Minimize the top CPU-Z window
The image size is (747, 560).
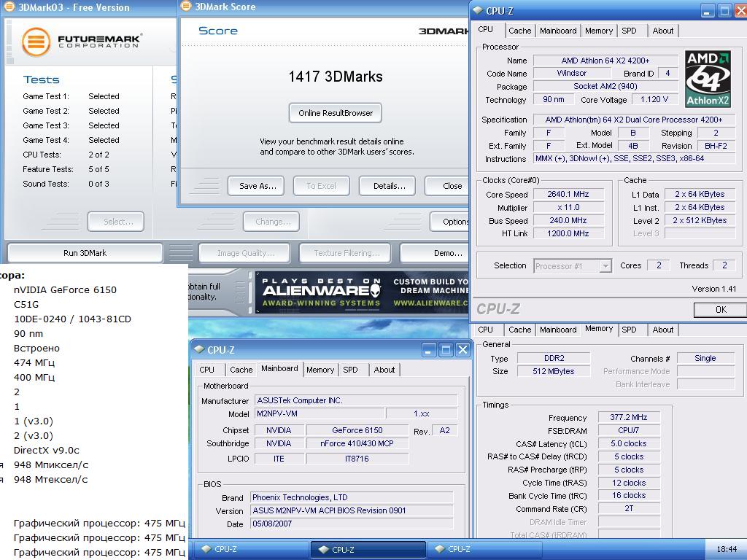(708, 11)
